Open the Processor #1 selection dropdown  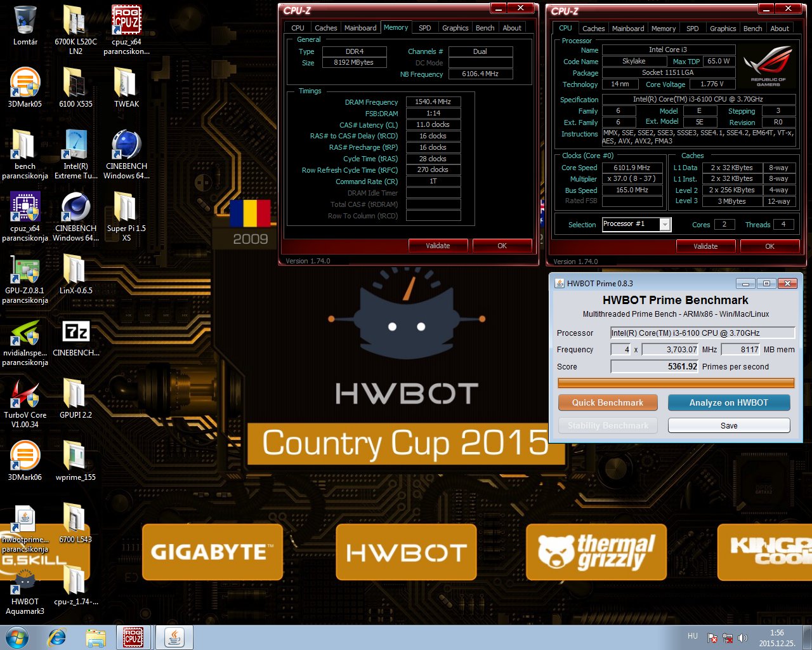click(x=636, y=224)
